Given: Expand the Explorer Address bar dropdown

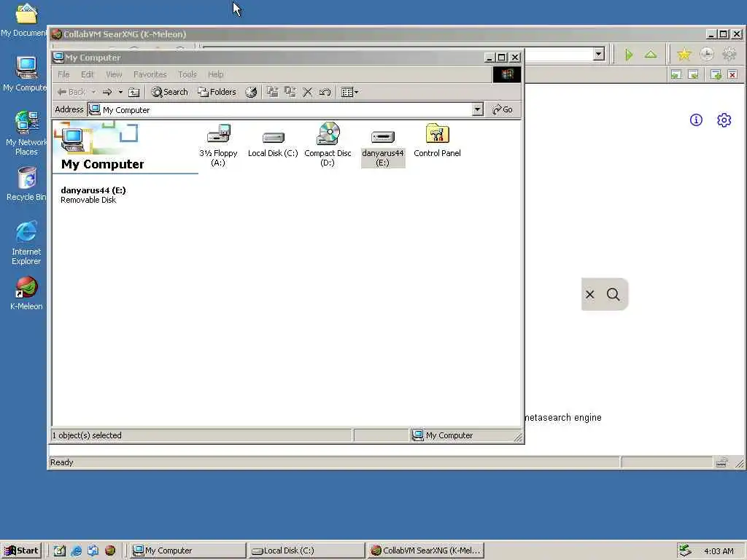Looking at the screenshot, I should [x=477, y=110].
